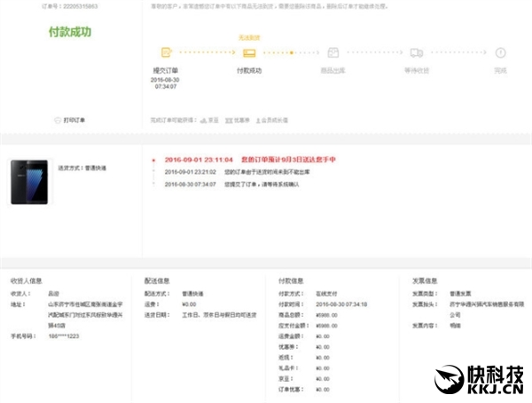
Task: Click the 商品出库 box icon
Action: [333, 52]
